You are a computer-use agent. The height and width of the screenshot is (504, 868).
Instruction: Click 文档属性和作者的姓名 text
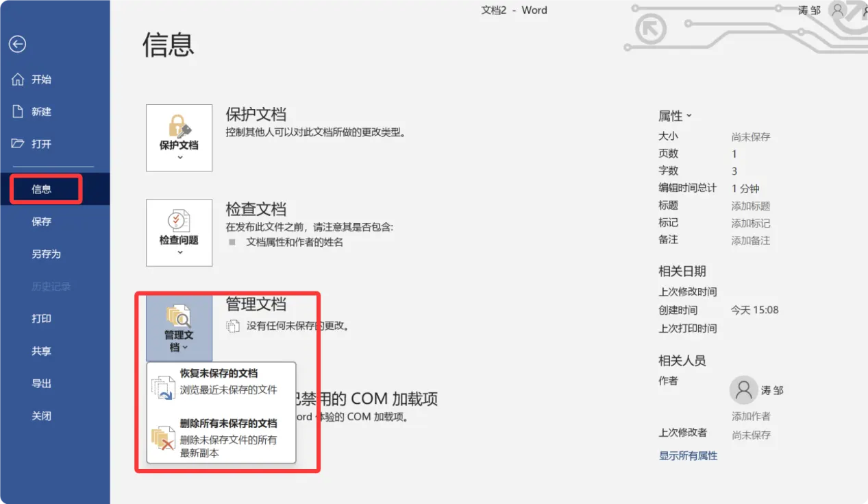[295, 242]
